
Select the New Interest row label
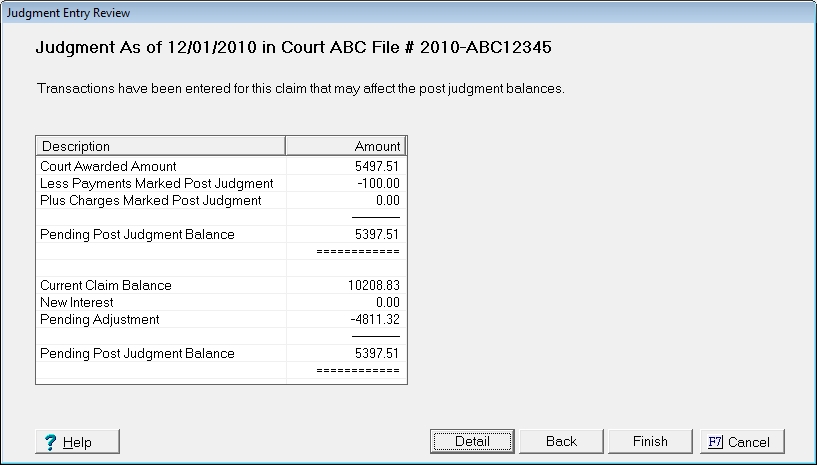click(x=77, y=302)
